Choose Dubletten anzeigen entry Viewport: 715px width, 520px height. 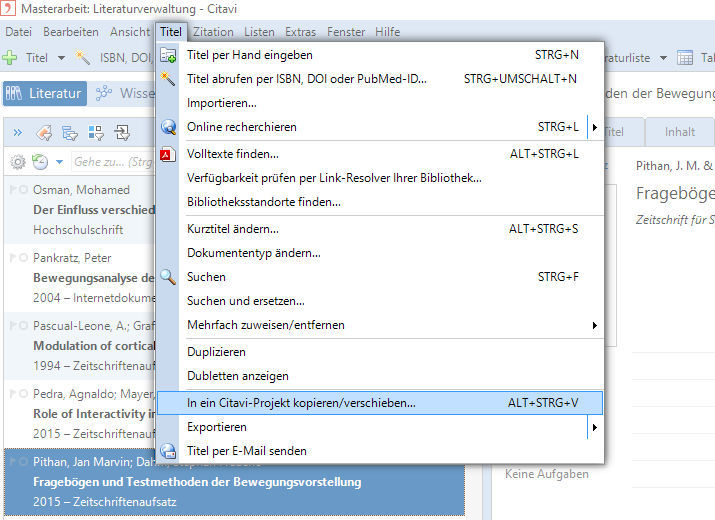coord(380,376)
